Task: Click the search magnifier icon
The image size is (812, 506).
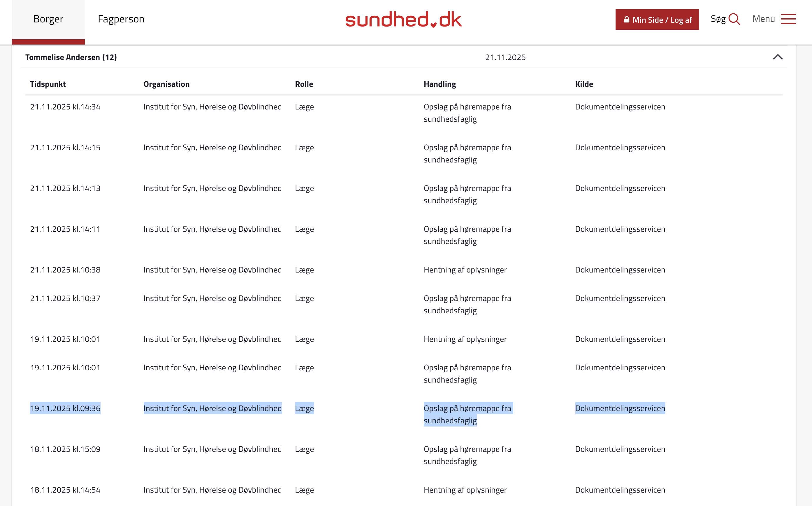Action: [734, 19]
